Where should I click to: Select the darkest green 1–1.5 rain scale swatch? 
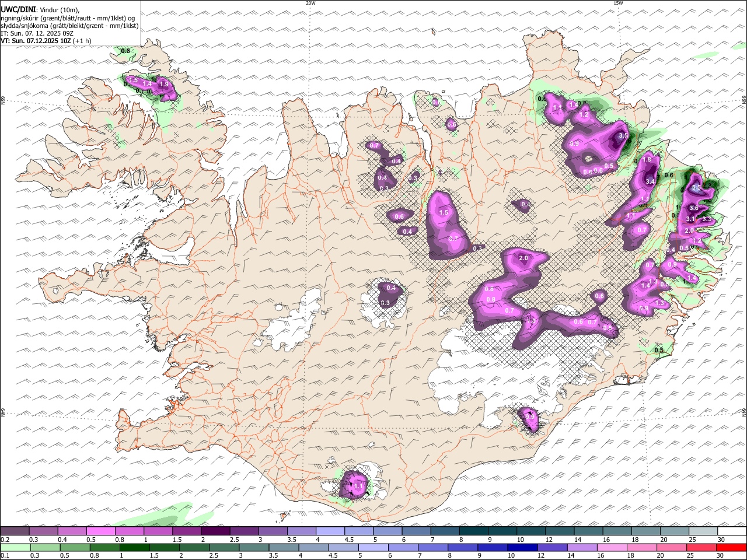coord(135,548)
